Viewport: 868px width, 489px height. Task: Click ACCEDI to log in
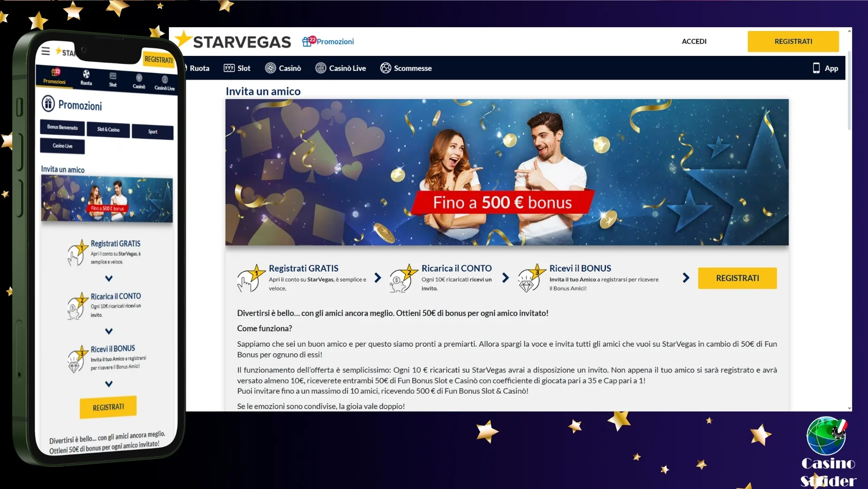694,41
